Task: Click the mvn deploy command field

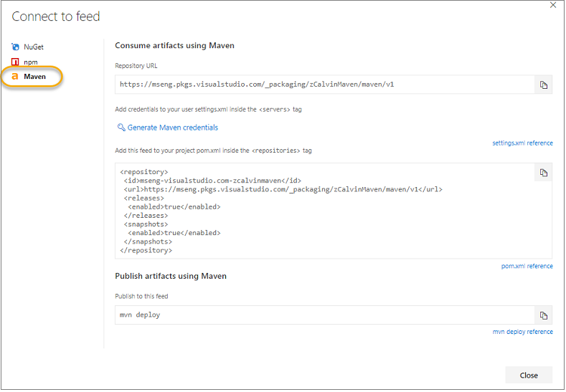Action: pos(324,315)
